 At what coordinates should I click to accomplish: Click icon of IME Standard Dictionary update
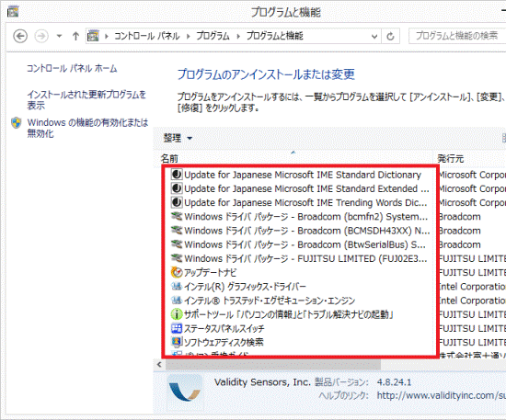[177, 175]
